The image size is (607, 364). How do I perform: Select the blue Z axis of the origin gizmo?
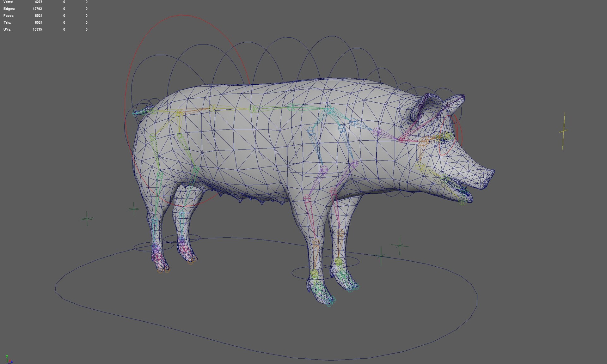tap(12, 362)
